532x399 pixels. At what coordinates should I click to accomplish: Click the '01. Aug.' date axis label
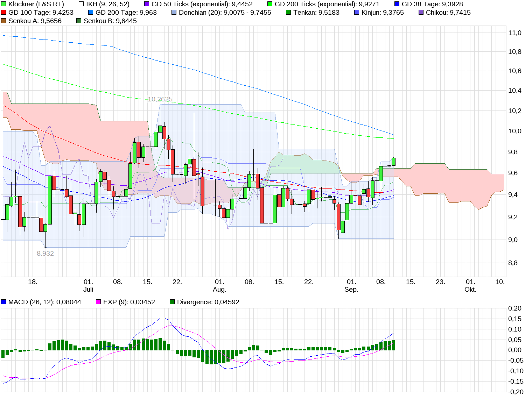(219, 285)
